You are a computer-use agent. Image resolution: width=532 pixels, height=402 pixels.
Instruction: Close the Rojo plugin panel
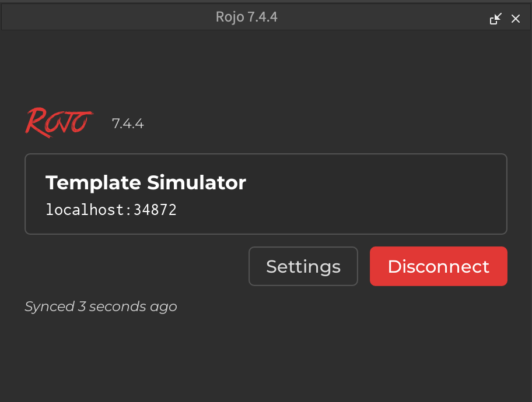(x=516, y=19)
